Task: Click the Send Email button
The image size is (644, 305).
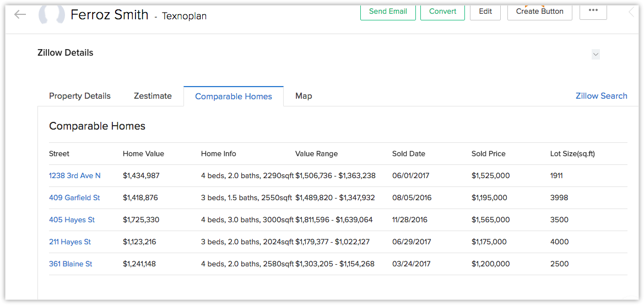Action: 388,12
